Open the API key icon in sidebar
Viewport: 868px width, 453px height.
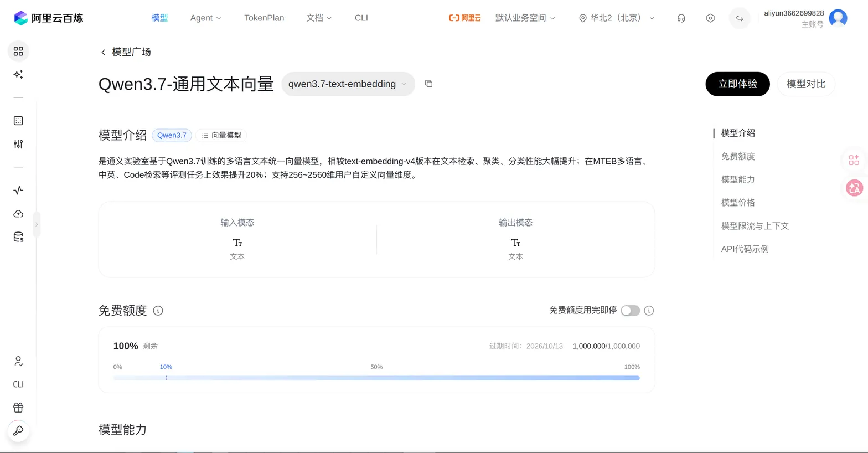coord(18,431)
